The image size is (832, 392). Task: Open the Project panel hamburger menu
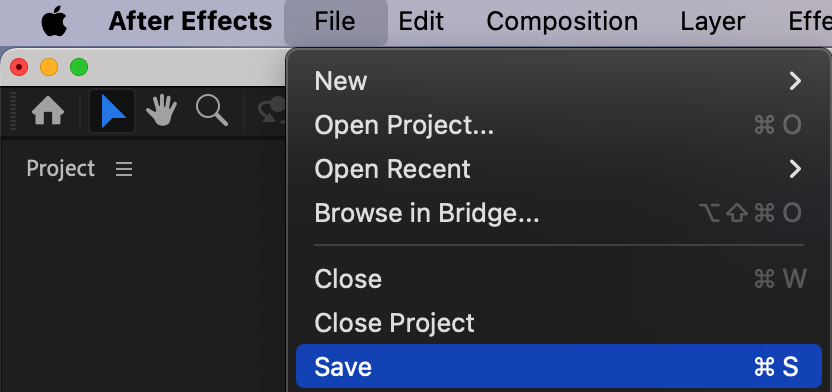[124, 170]
